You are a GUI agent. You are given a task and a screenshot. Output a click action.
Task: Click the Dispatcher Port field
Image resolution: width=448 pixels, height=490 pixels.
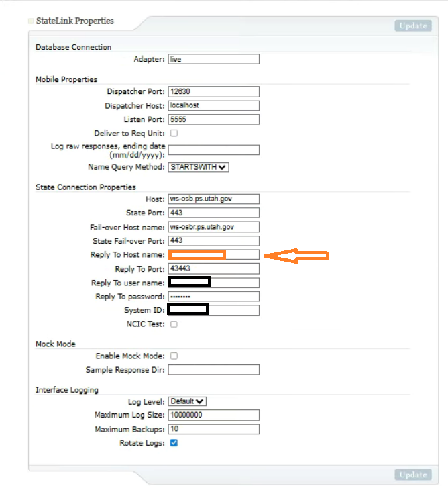click(213, 91)
